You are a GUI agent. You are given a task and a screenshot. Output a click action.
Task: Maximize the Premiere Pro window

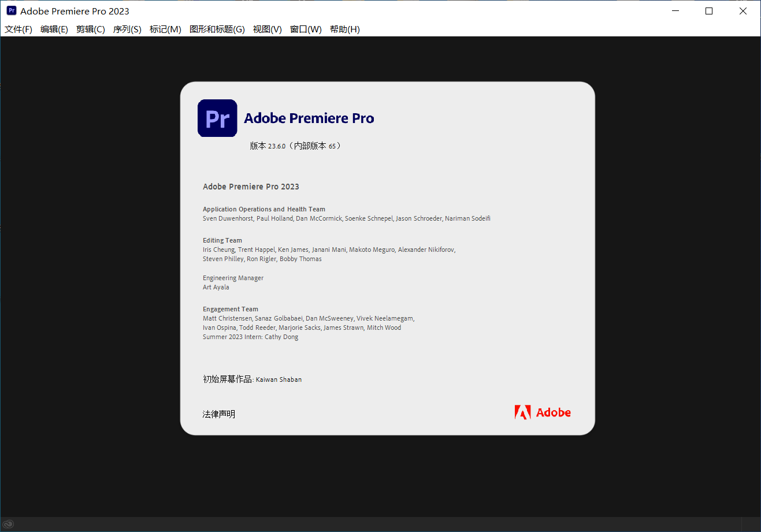709,11
